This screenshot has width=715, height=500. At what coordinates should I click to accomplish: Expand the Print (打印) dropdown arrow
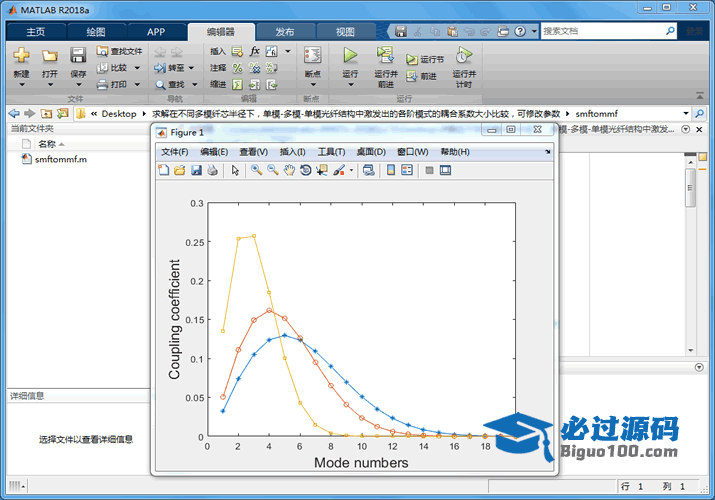[137, 85]
